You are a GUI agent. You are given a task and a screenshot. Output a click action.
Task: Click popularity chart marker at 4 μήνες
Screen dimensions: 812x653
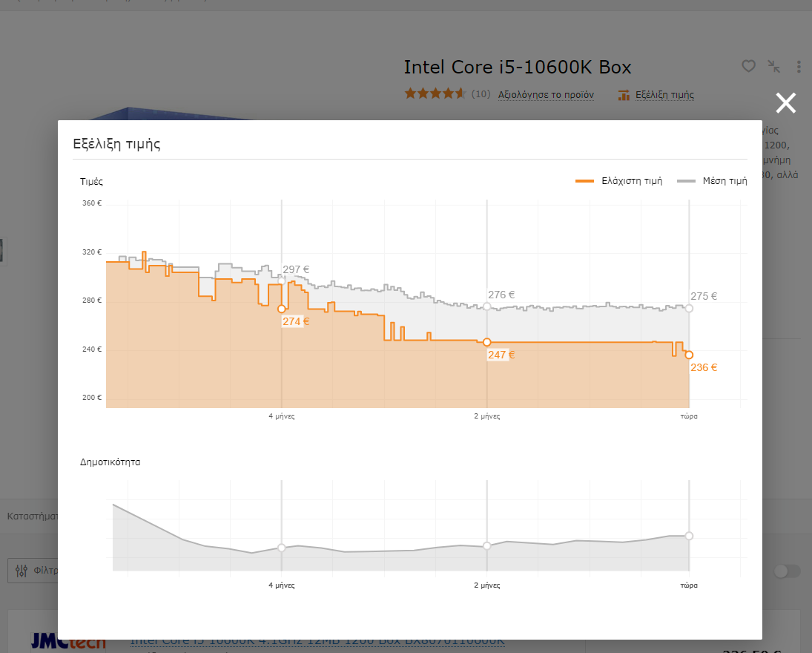coord(282,548)
